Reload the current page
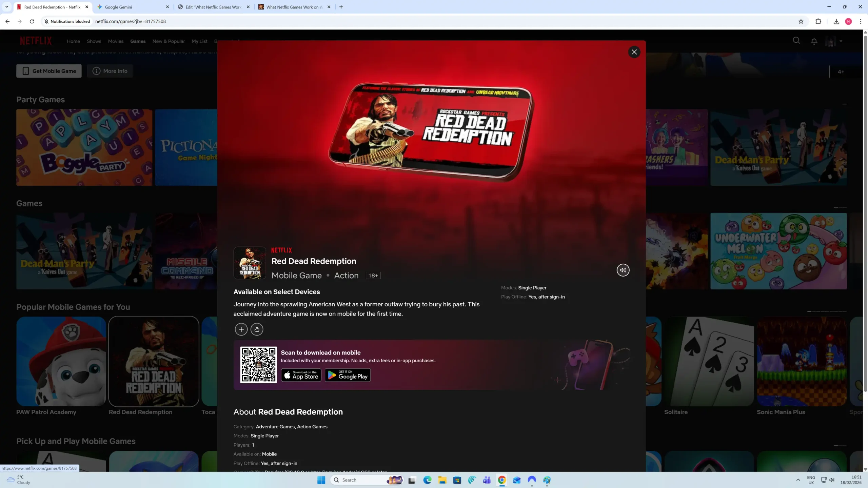Viewport: 868px width, 488px height. click(32, 21)
